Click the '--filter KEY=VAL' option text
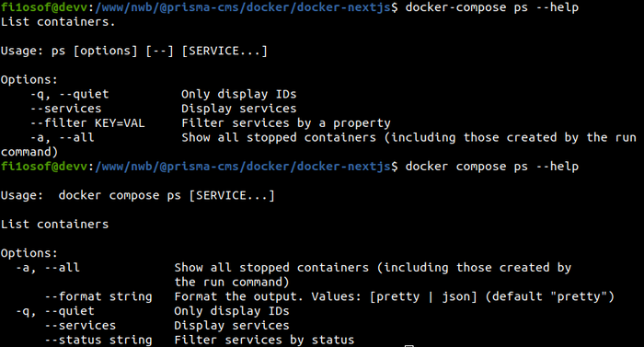Viewport: 644px width, 347px height. [87, 123]
